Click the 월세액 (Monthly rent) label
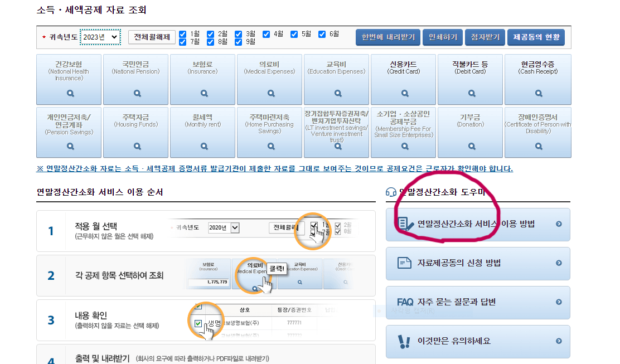Image resolution: width=620 pixels, height=364 pixels. pos(202,120)
